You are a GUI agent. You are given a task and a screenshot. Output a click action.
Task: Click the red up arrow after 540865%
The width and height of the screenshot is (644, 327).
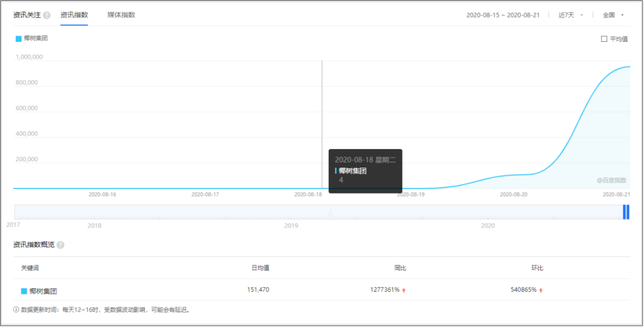(541, 290)
